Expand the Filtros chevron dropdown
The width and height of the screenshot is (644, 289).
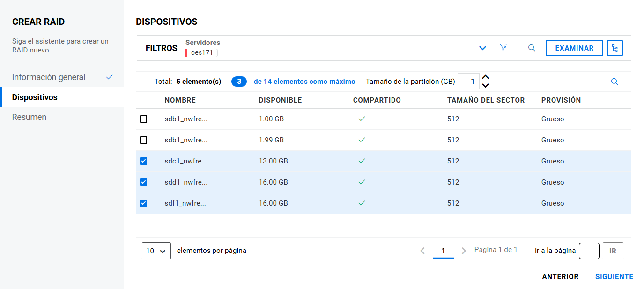482,48
